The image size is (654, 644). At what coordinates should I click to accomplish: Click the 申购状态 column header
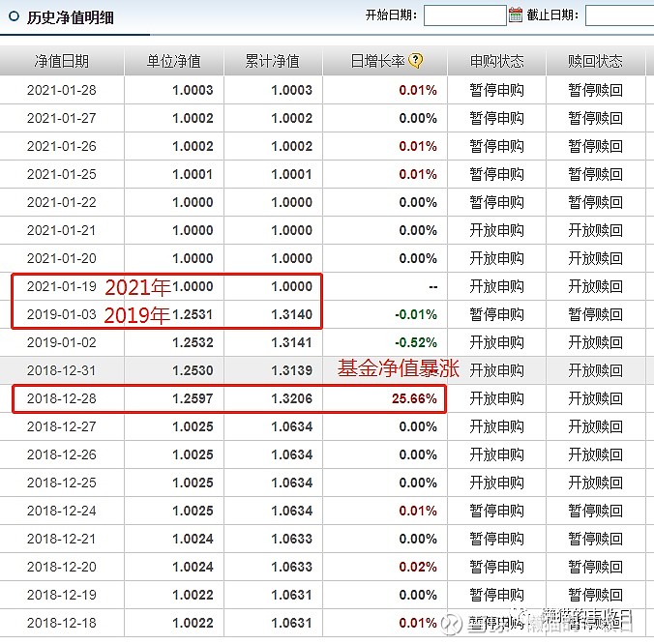[x=496, y=61]
